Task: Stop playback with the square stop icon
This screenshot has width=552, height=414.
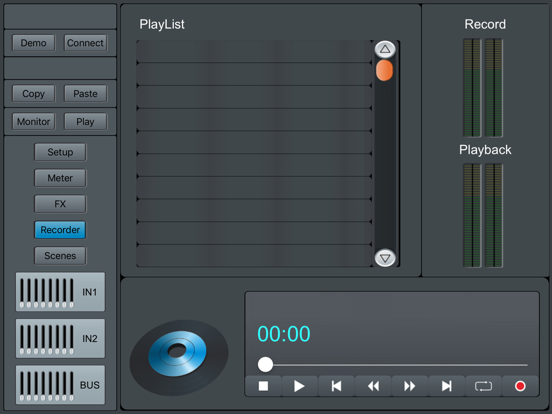Action: coord(263,386)
